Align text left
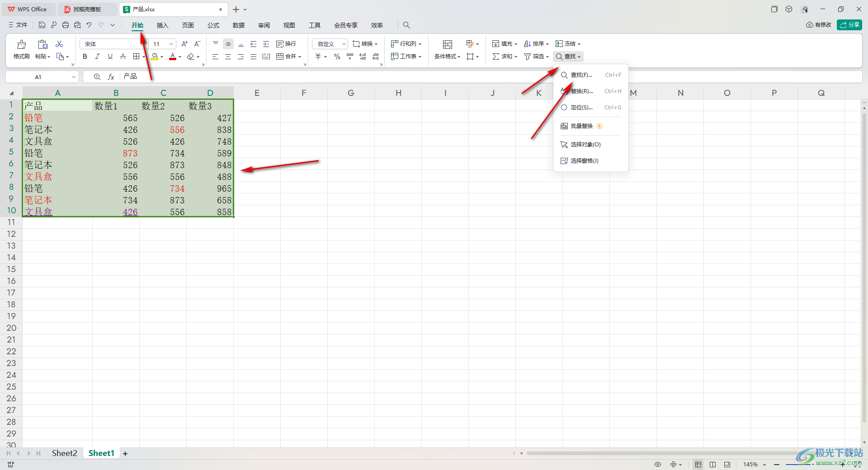 [x=216, y=56]
